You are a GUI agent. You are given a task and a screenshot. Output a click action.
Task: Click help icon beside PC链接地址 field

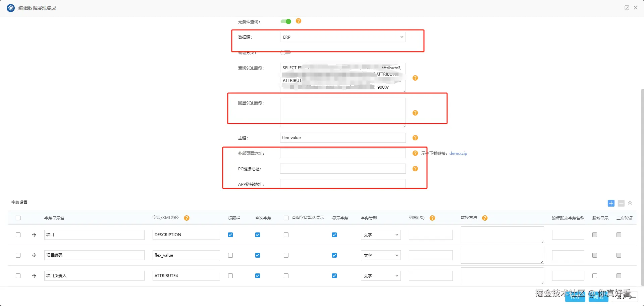(415, 169)
